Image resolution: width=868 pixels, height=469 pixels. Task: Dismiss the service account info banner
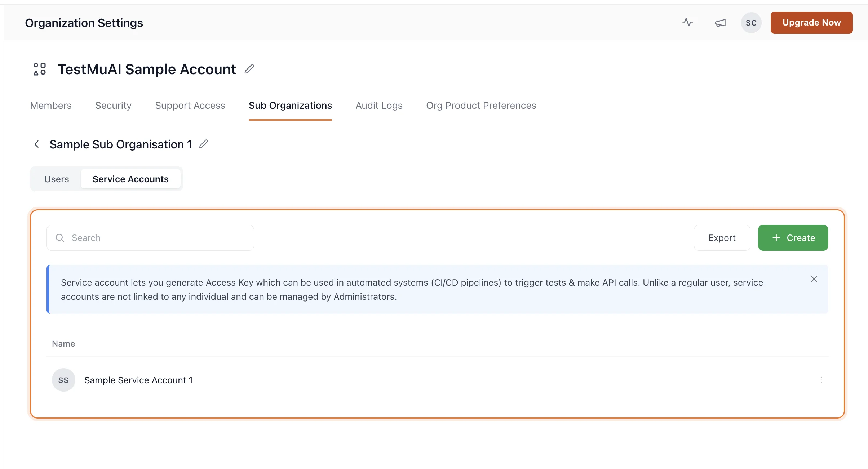coord(814,279)
